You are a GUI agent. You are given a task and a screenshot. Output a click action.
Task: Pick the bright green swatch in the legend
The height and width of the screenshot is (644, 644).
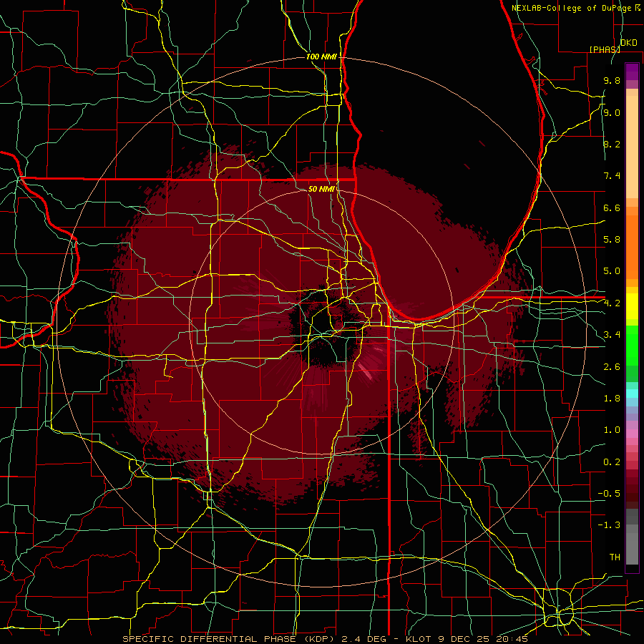pyautogui.click(x=632, y=345)
